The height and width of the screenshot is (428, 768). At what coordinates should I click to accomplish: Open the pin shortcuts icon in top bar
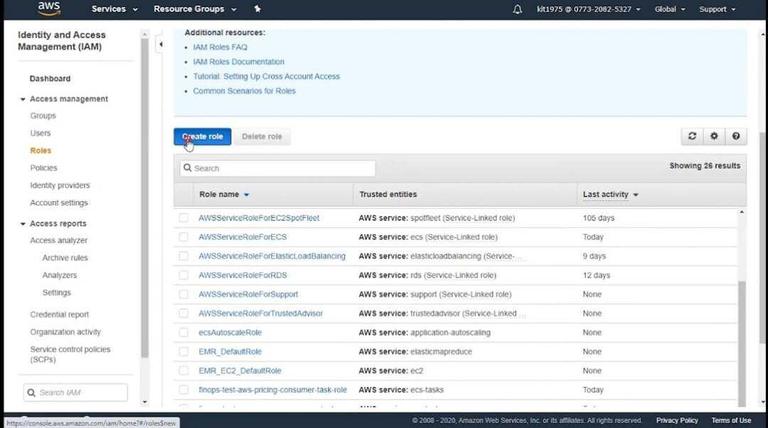tap(258, 9)
